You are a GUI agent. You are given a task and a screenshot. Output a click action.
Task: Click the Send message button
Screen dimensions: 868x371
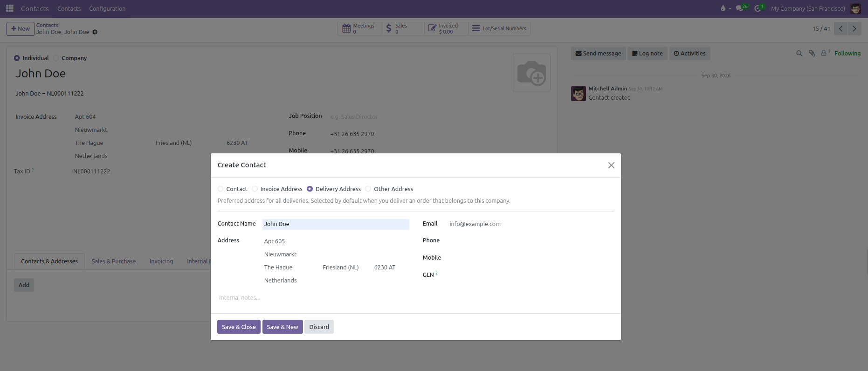click(x=599, y=54)
